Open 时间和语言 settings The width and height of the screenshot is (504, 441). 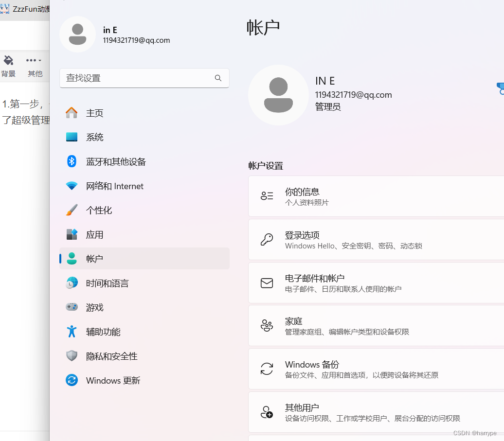[144, 283]
